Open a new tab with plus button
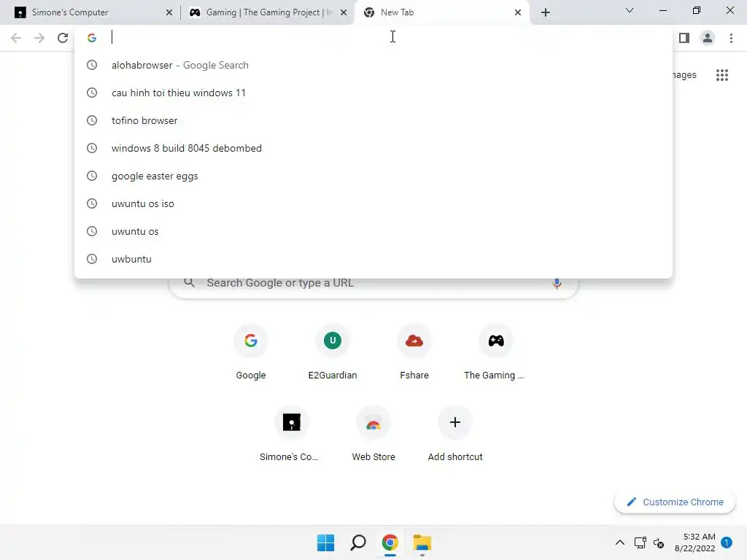The width and height of the screenshot is (747, 560). (546, 12)
